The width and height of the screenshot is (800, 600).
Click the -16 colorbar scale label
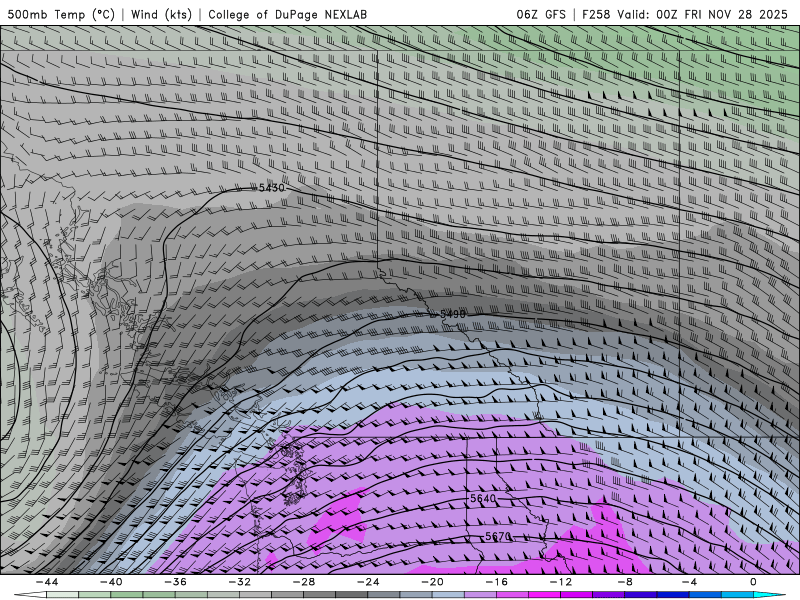(x=497, y=582)
